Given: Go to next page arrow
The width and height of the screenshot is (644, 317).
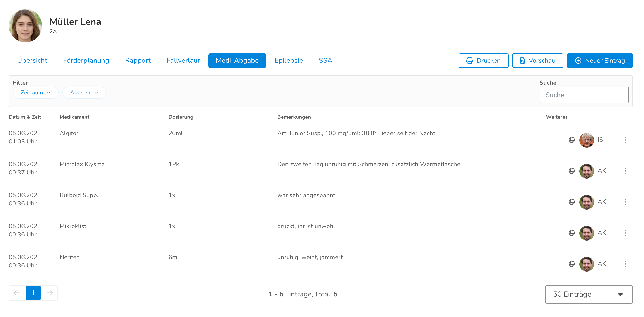Looking at the screenshot, I should coord(50,293).
